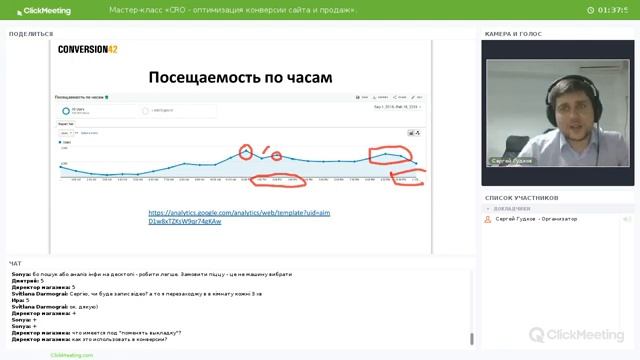
Task: Click the 01:37 elapsed timer text
Action: pyautogui.click(x=613, y=10)
